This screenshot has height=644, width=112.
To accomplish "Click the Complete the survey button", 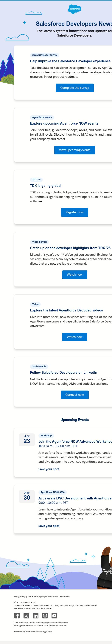I will click(x=74, y=88).
